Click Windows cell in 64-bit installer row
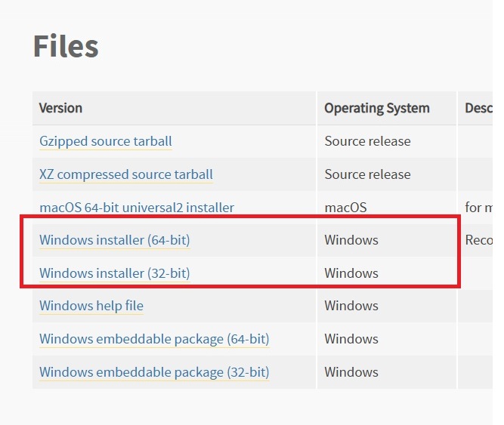 click(351, 240)
